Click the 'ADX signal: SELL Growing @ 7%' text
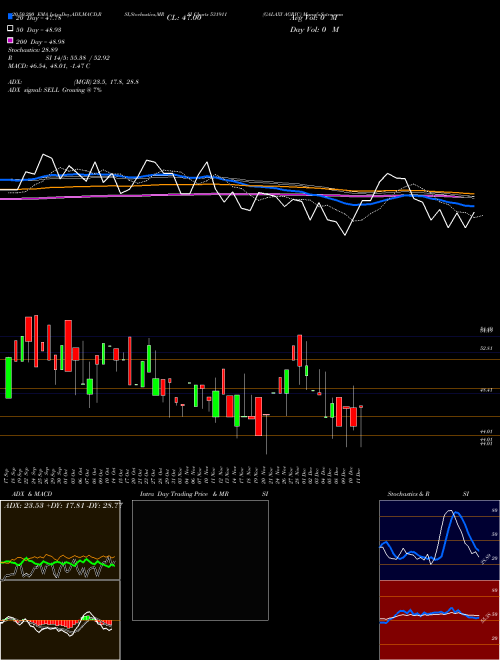The height and width of the screenshot is (660, 500). pos(55,90)
